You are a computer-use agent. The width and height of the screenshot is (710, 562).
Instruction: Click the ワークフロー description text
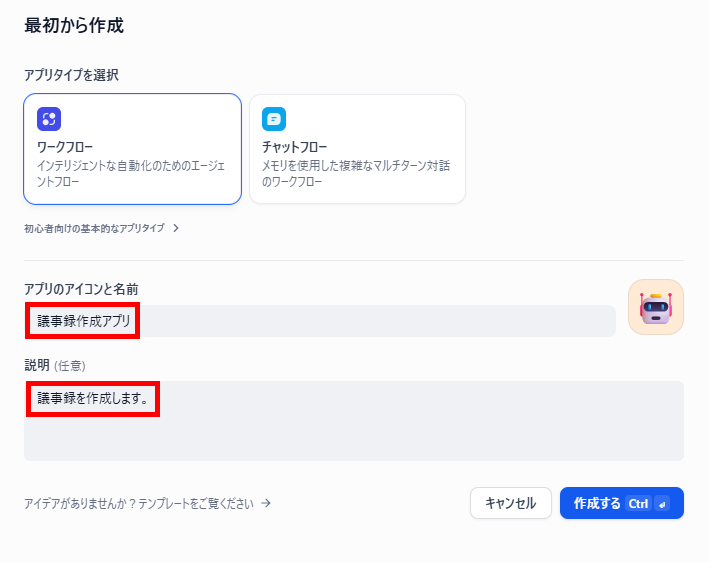coord(131,173)
